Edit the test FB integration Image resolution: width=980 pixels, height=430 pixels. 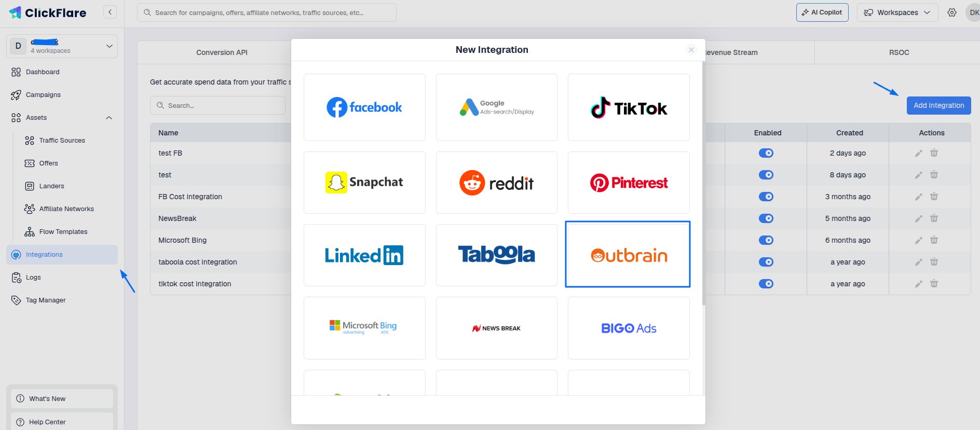919,153
